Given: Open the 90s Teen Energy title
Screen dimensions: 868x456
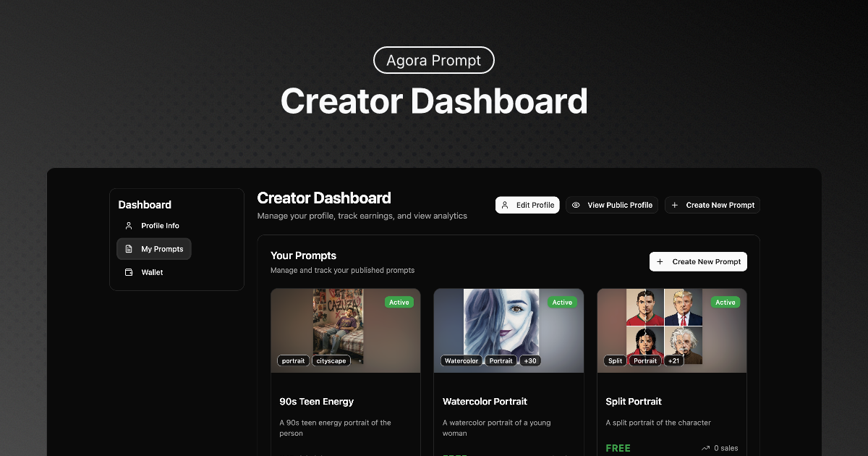Looking at the screenshot, I should pos(317,402).
